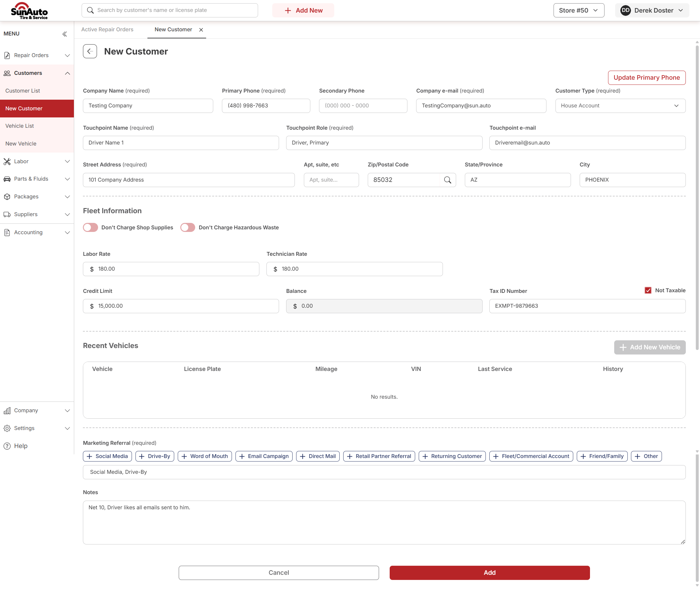Expand the Suppliers menu chevron
This screenshot has width=700, height=589.
click(x=67, y=215)
